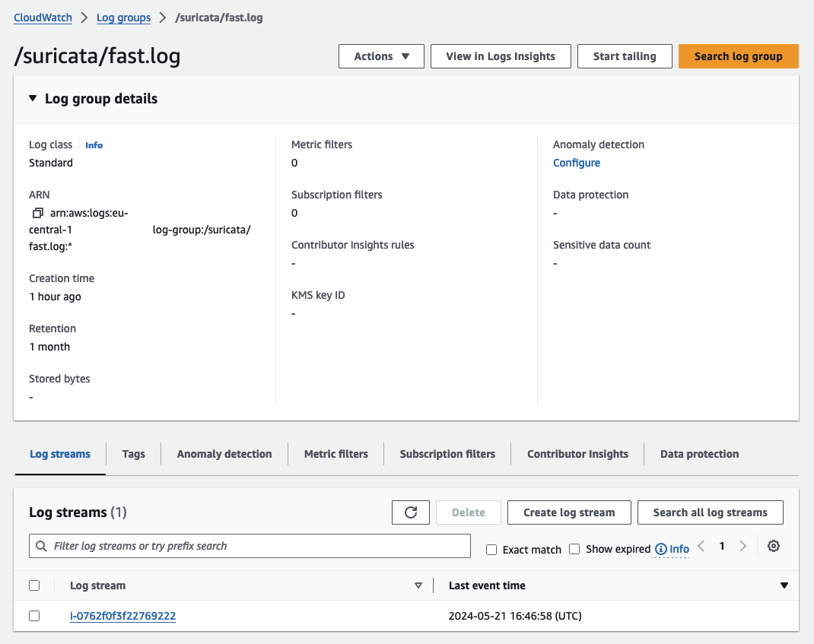This screenshot has width=814, height=644.
Task: Configure Anomaly detection
Action: (576, 162)
